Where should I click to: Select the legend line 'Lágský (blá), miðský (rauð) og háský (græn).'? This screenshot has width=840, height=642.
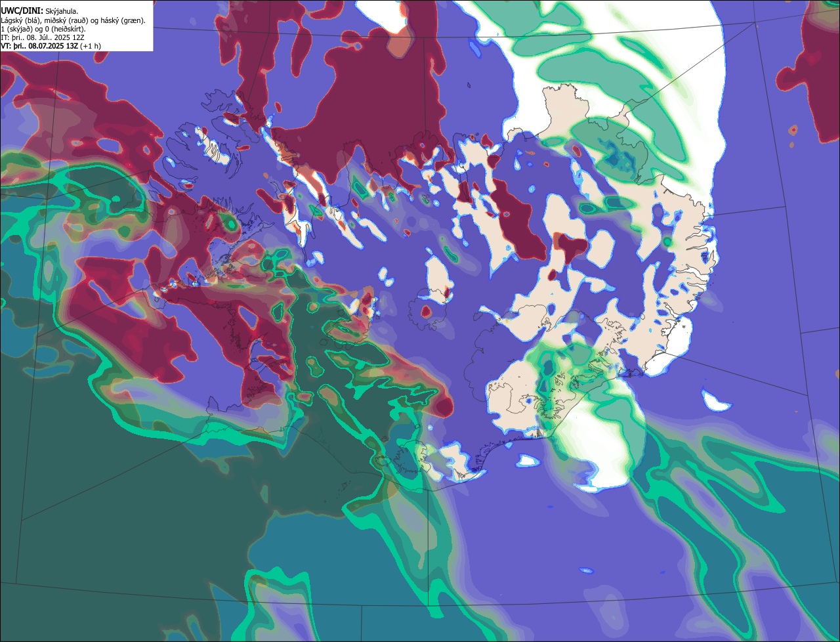pos(73,20)
